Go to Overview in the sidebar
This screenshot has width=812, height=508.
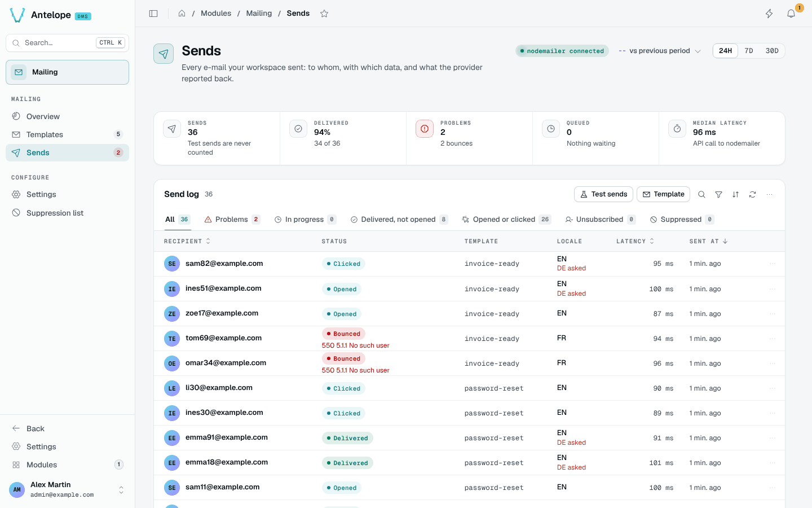[x=67, y=116]
